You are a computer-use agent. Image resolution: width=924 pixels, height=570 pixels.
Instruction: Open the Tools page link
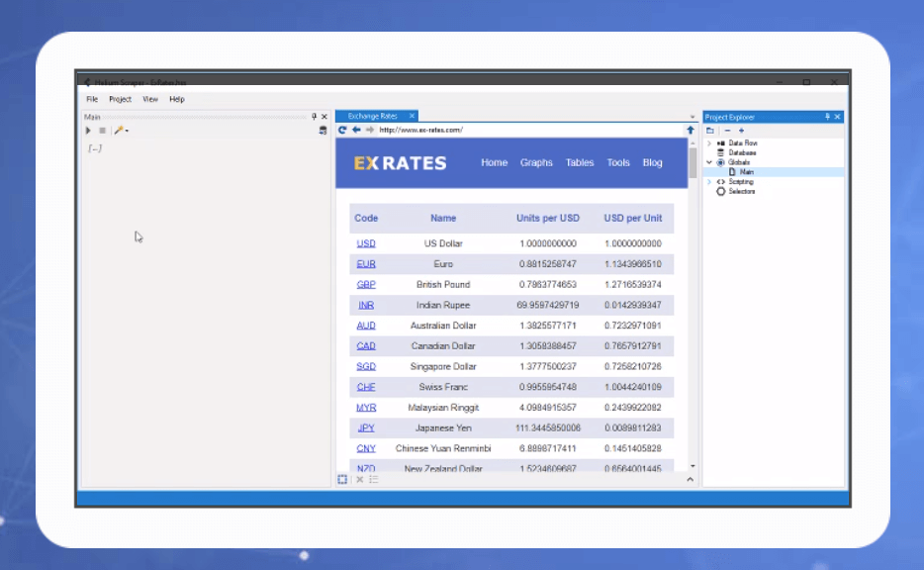click(x=618, y=162)
